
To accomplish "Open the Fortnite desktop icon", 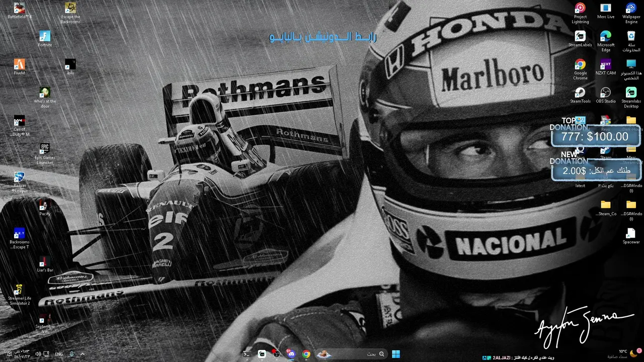I will [x=45, y=39].
